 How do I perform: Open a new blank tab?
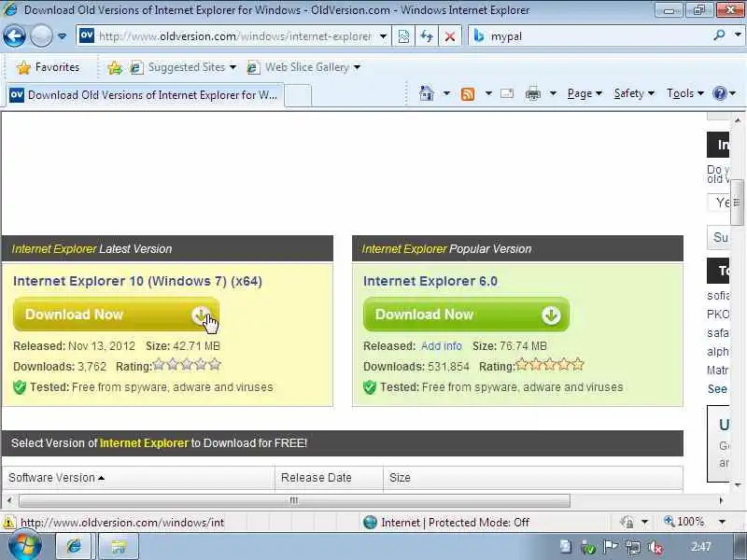point(298,95)
